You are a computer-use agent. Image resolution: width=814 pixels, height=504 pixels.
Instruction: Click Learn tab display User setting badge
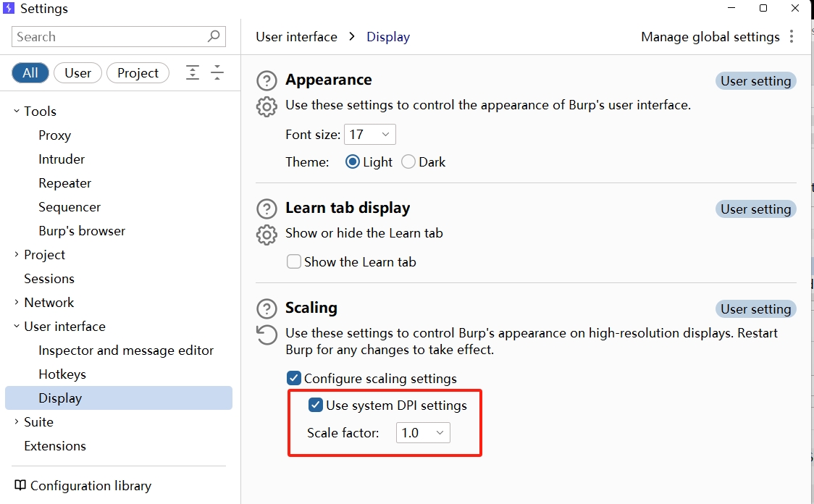tap(756, 209)
